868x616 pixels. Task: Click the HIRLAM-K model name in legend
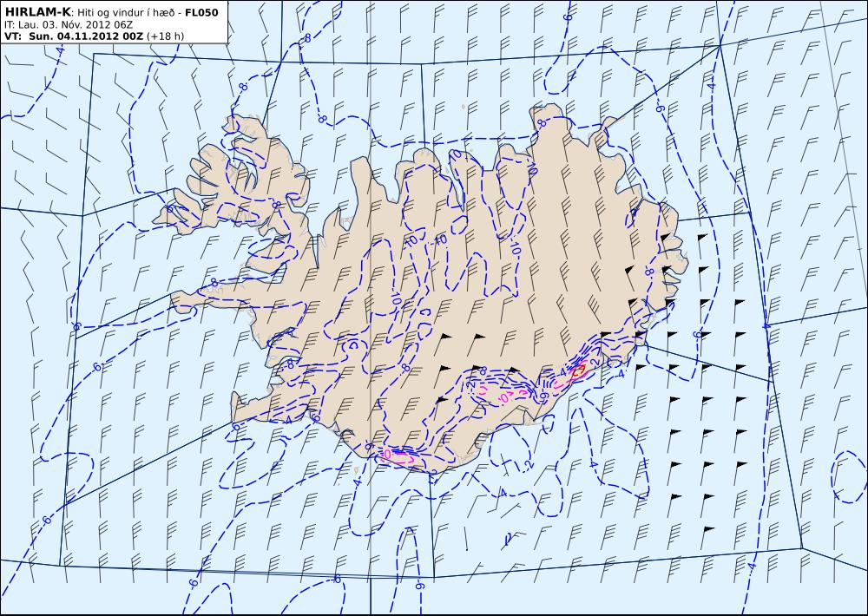point(37,12)
